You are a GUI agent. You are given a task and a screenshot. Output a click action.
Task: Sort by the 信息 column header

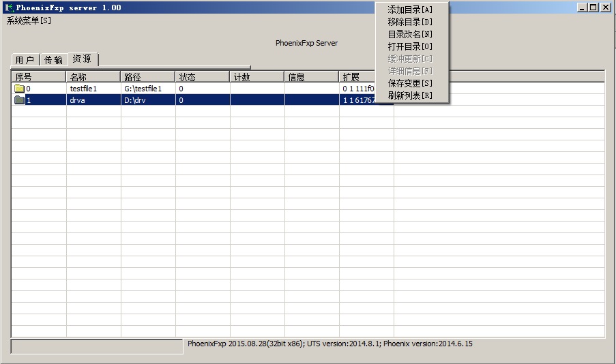click(312, 77)
